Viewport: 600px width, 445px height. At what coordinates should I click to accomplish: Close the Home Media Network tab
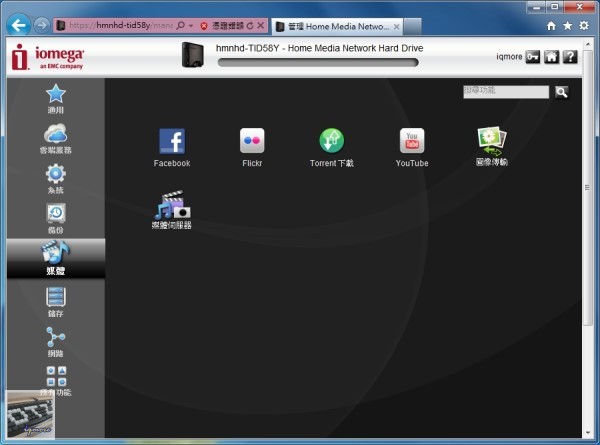coord(397,26)
